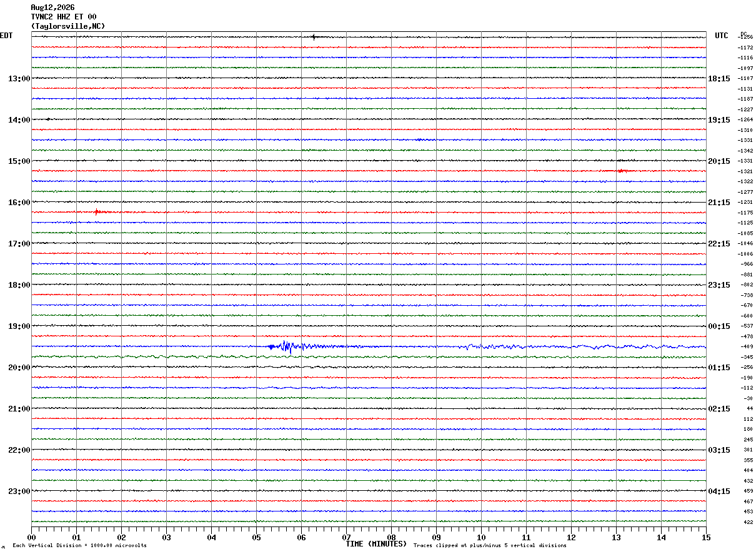Click the 19:00 EDT time label

(19, 326)
